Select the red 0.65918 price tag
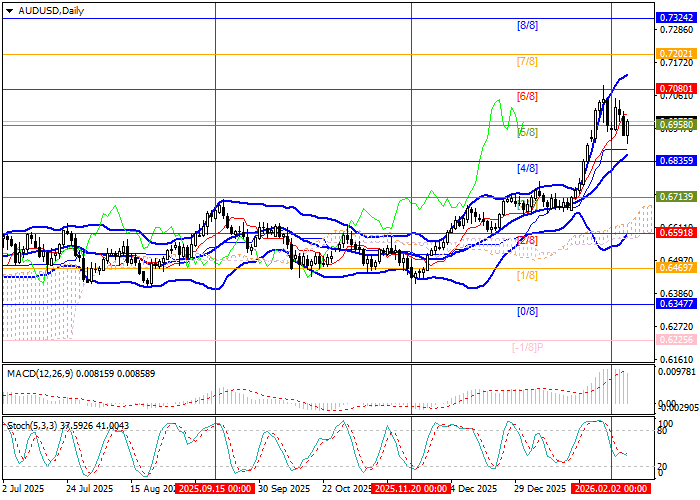Viewport: 700px width, 500px height. point(677,233)
